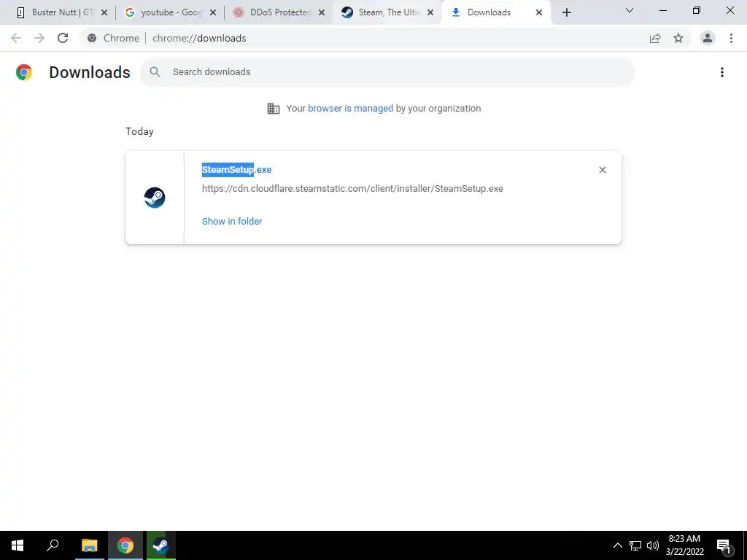The image size is (747, 560).
Task: Restore down the Chrome window
Action: point(697,10)
